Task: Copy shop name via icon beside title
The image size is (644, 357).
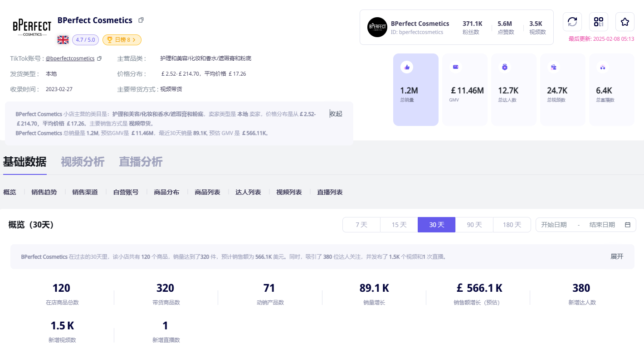Action: click(x=141, y=20)
